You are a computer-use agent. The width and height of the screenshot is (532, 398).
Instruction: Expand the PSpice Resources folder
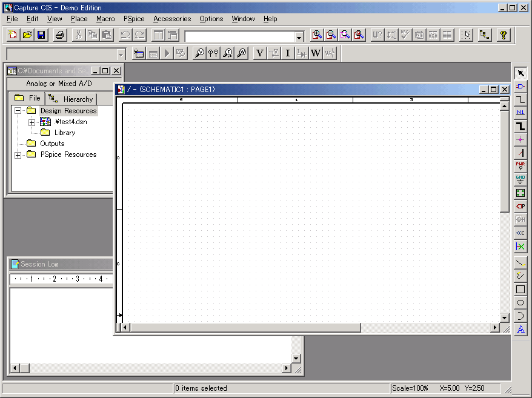[x=18, y=155]
